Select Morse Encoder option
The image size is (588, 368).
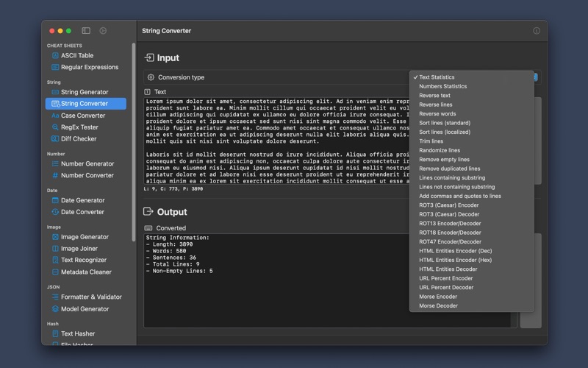(472, 297)
